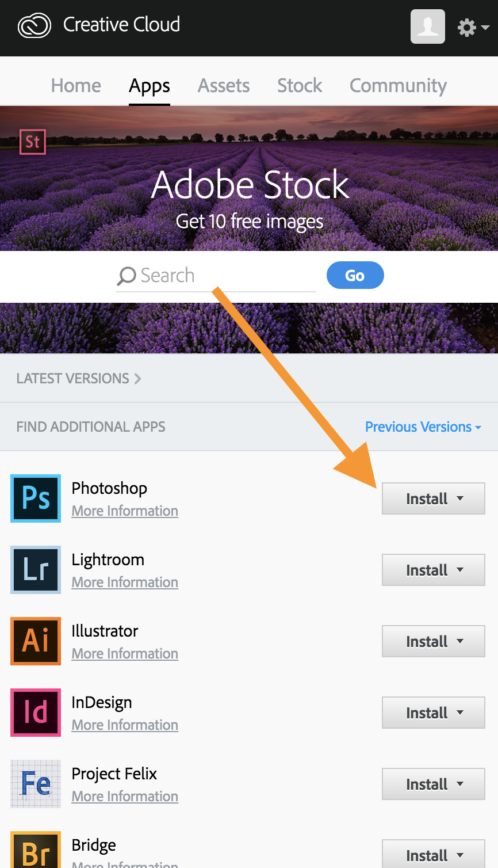Install the Illustrator app
498x868 pixels.
(426, 641)
